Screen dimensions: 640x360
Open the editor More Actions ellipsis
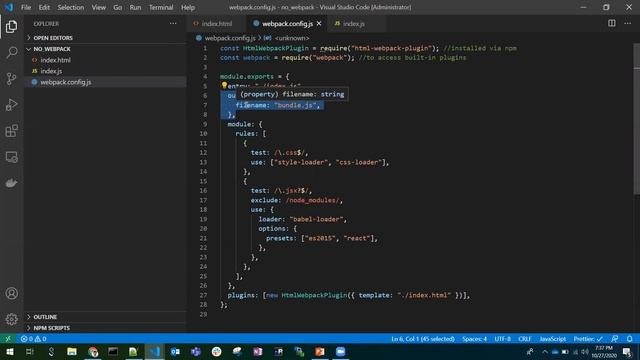click(627, 23)
